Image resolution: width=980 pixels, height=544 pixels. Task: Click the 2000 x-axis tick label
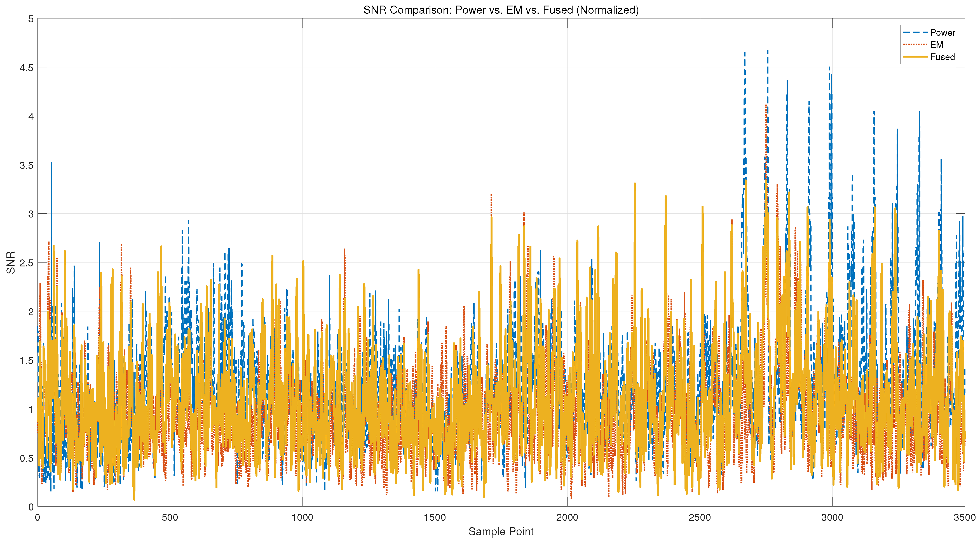click(567, 517)
